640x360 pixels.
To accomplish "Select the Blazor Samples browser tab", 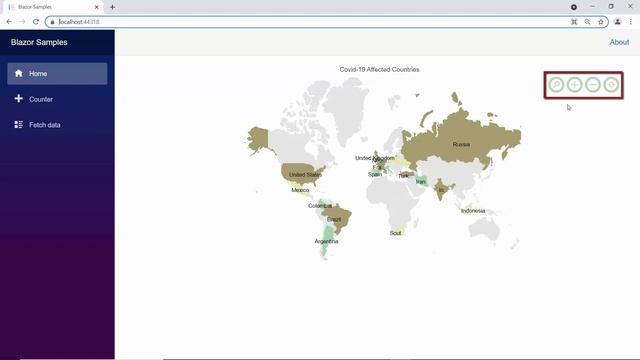I will 53,7.
